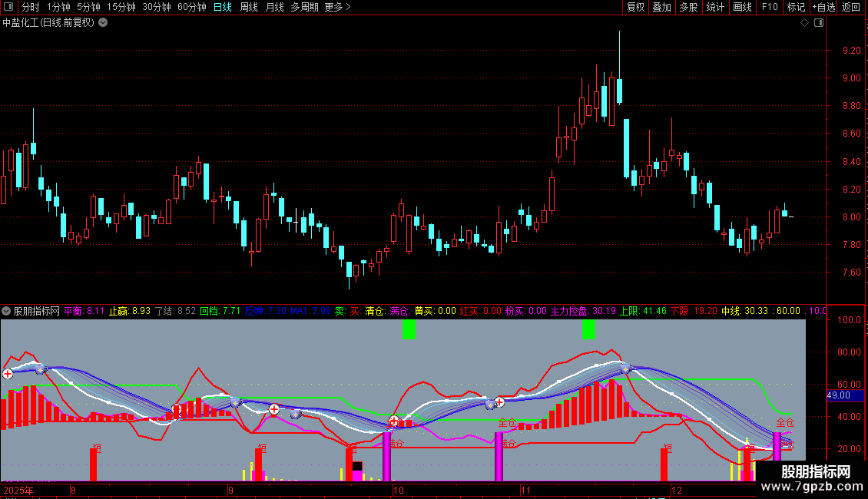The image size is (868, 499).
Task: Select the 30分钟 period
Action: point(157,7)
